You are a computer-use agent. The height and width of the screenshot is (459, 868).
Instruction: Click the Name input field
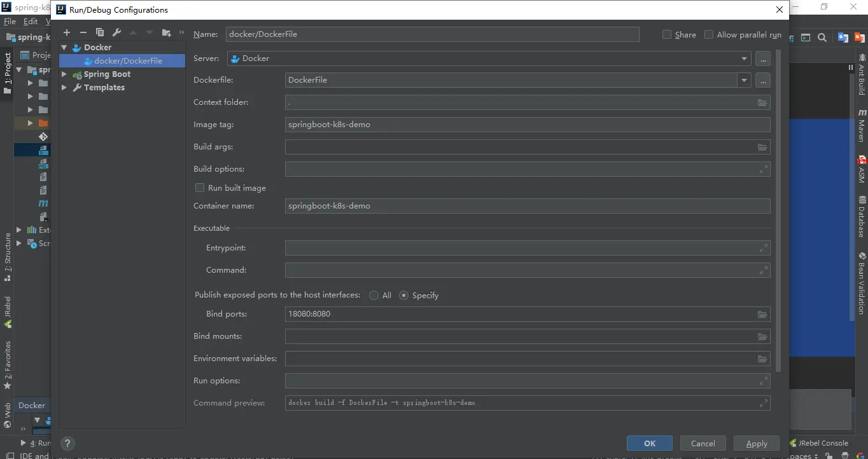coord(432,34)
